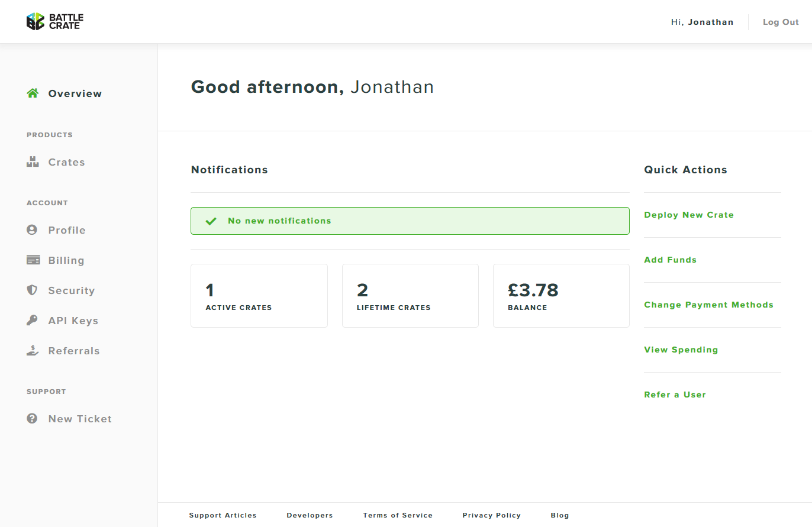Click the Balance stat card

click(x=560, y=296)
